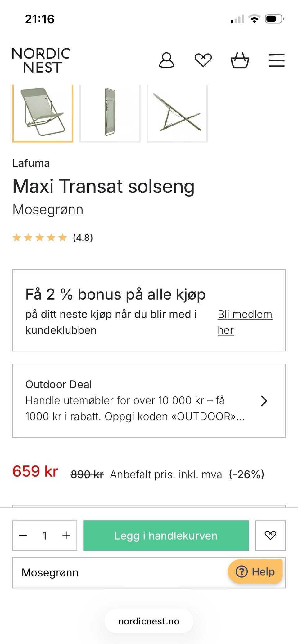Click the quantity number field

45,536
